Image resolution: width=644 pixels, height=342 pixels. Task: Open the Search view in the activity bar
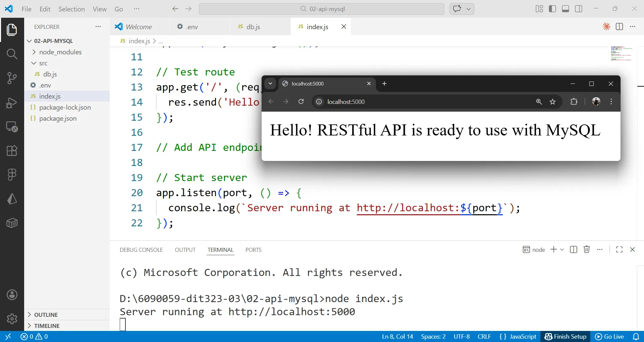(x=12, y=54)
